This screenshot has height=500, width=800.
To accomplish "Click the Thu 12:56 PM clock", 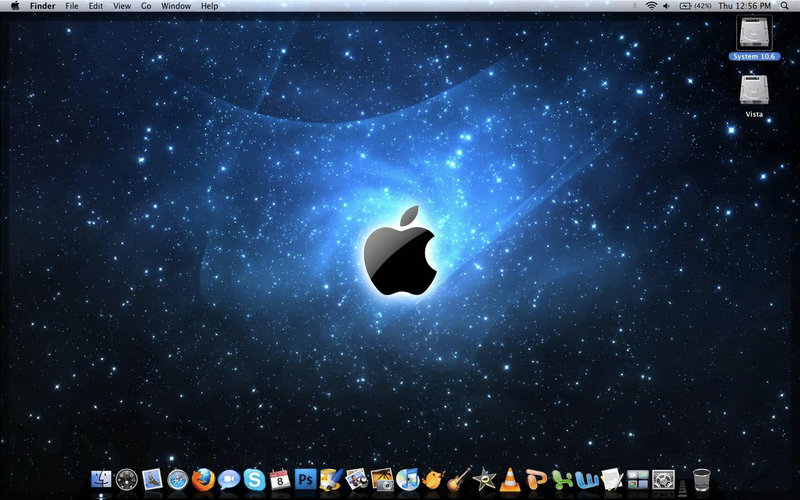I will tap(744, 6).
